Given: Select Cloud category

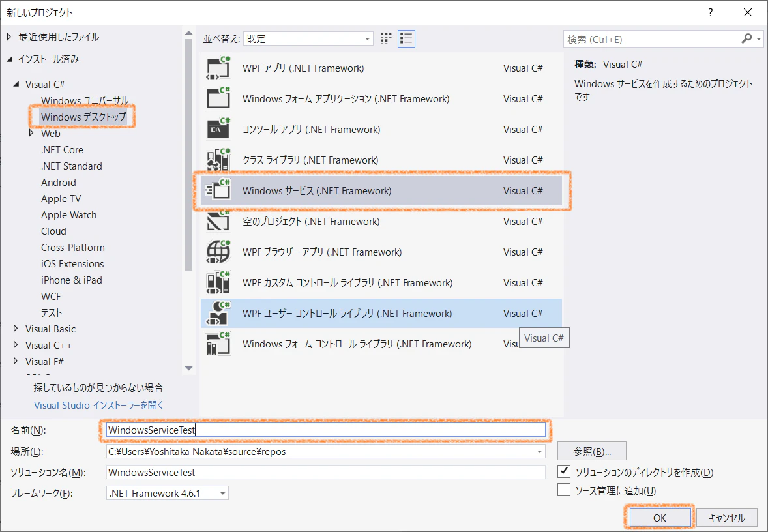Looking at the screenshot, I should tap(53, 231).
